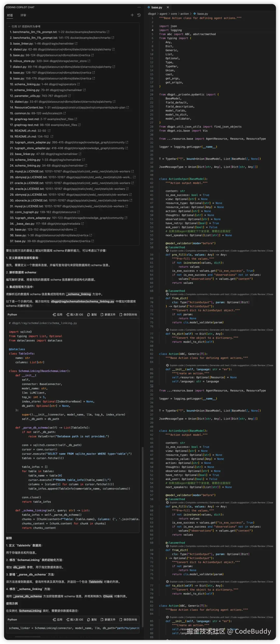The width and height of the screenshot is (280, 644).
Task: Open external link icon for reference 15 common.ts
Action: 65,113
